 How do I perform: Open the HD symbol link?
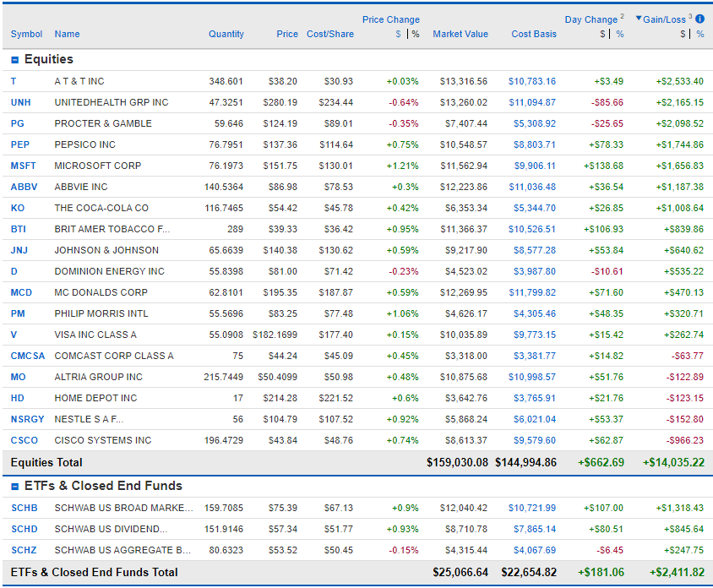[17, 399]
